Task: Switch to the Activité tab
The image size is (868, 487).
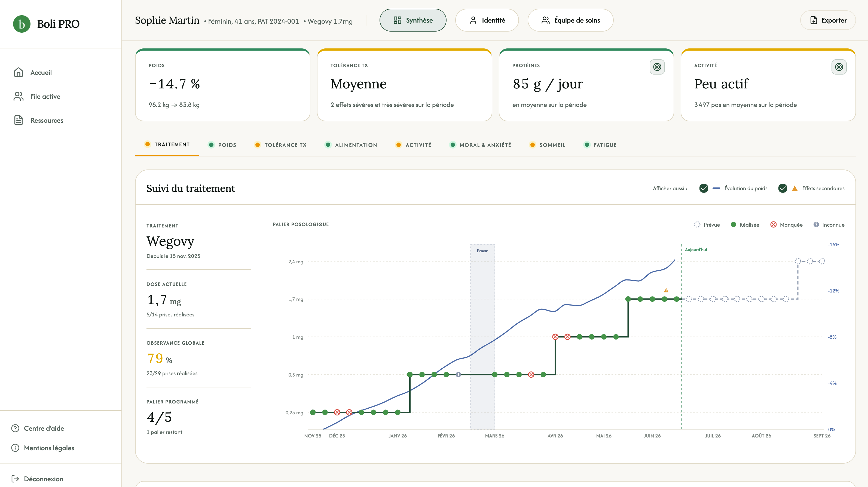Action: [414, 145]
